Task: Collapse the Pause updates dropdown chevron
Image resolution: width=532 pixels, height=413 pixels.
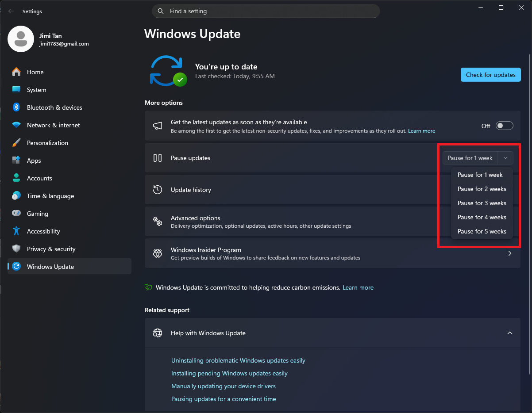Action: (x=505, y=158)
